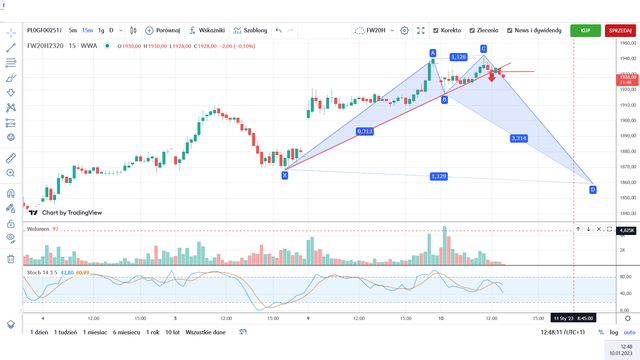Viewport: 640px width, 360px height.
Task: Expand the timeframe interval dropdown arrow
Action: tap(121, 31)
